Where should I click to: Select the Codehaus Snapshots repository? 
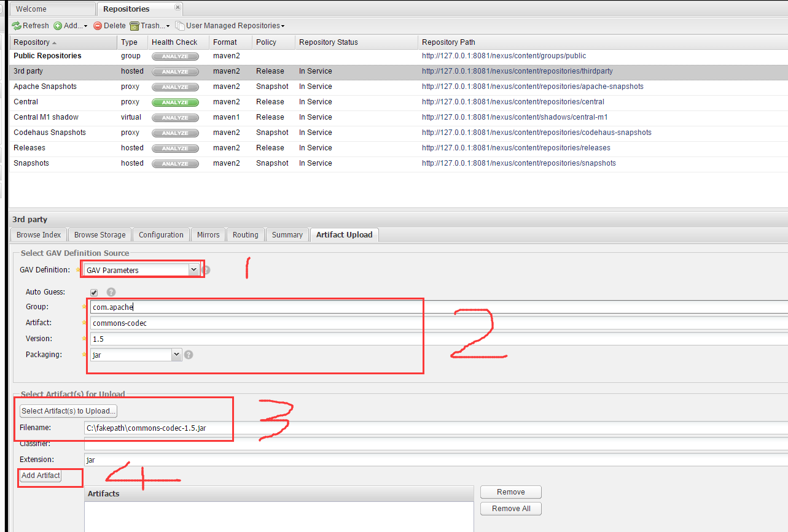(399, 133)
